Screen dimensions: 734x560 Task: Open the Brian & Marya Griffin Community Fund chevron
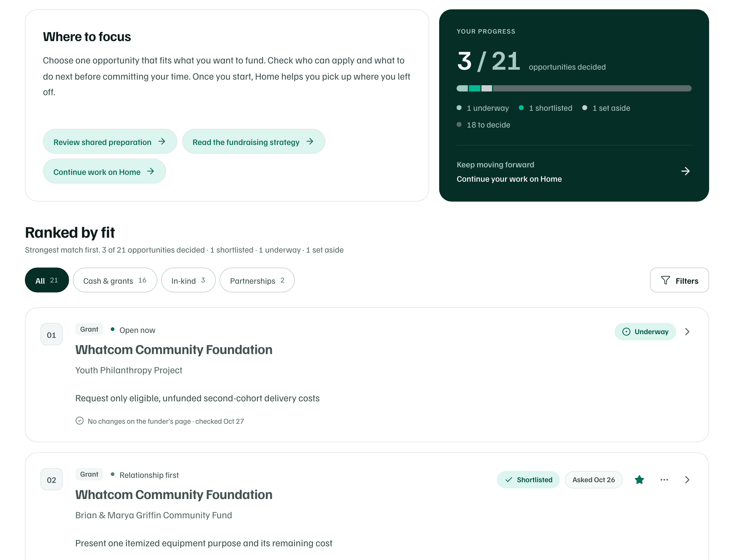pos(687,480)
